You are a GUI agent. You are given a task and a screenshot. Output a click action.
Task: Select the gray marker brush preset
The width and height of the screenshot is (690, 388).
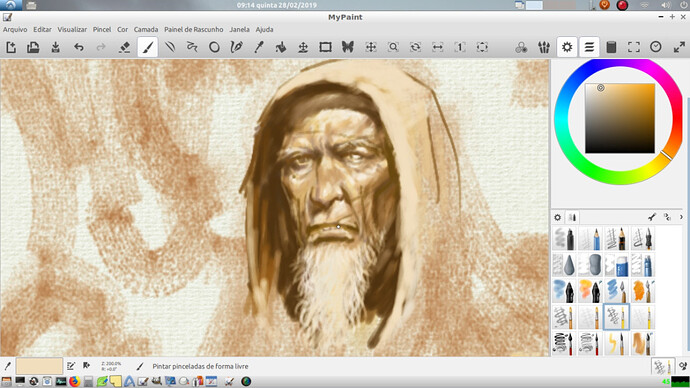564,238
